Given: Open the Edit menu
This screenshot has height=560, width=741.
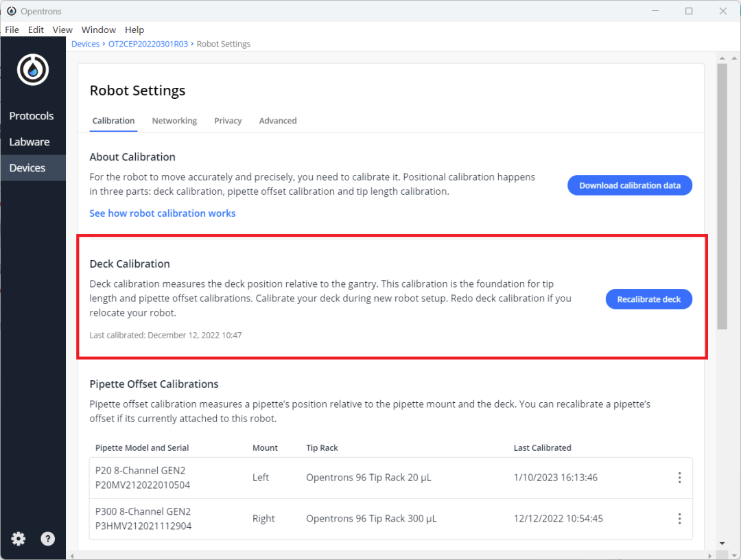Looking at the screenshot, I should coord(36,30).
